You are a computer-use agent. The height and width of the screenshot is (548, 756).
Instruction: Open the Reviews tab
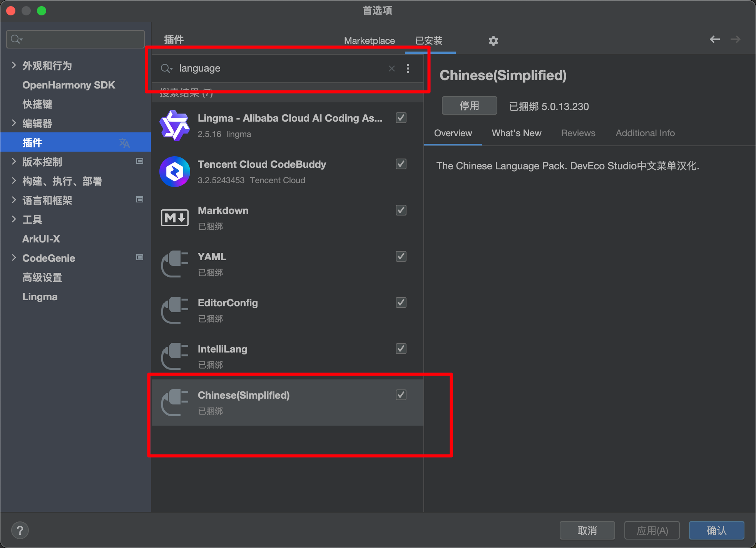tap(578, 133)
